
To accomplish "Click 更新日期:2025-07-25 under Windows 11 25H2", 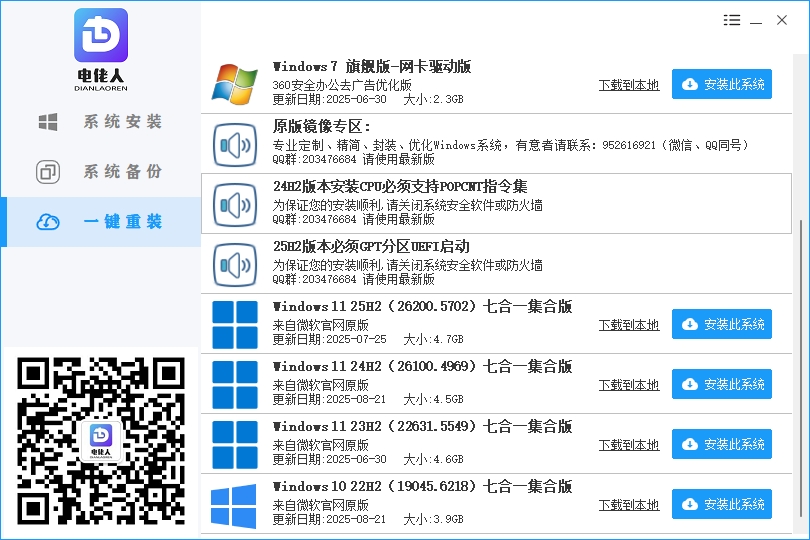I will tap(330, 339).
